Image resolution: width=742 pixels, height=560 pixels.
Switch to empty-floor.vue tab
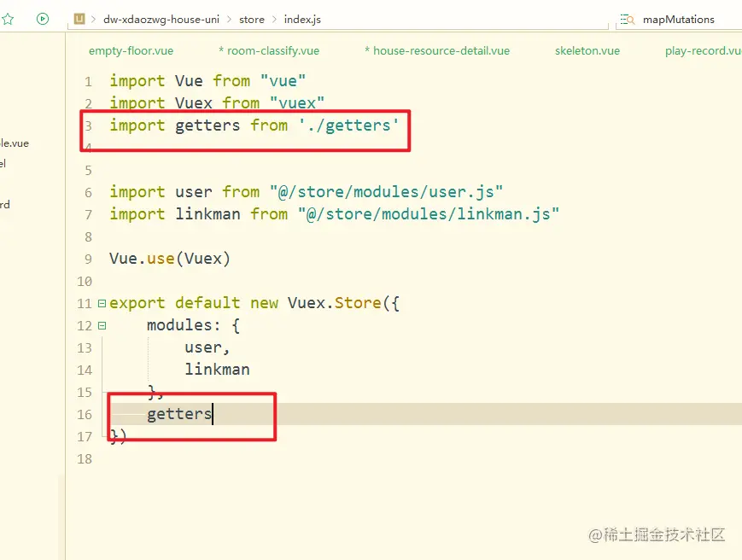tap(131, 50)
